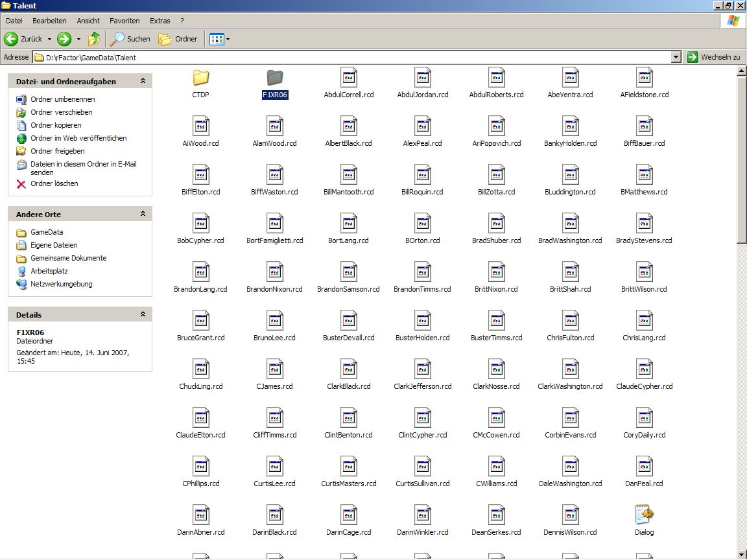Click Ordner löschen task link
The width and height of the screenshot is (747, 560).
(54, 183)
